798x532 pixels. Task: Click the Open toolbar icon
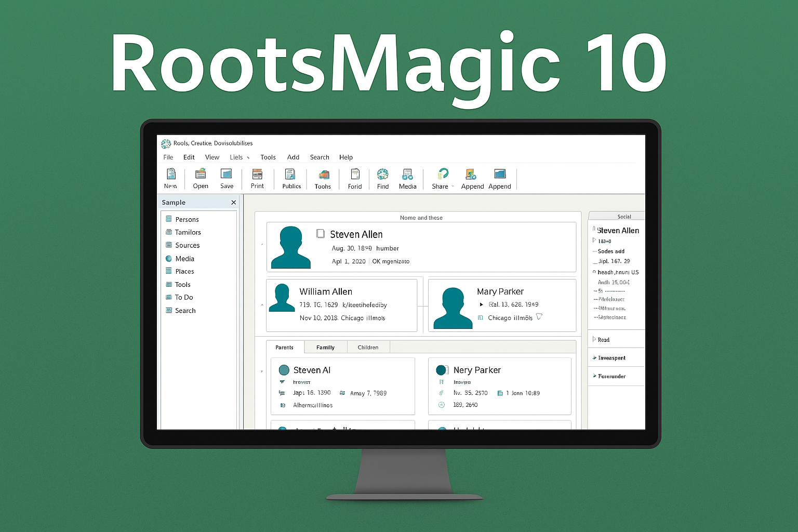(x=201, y=179)
